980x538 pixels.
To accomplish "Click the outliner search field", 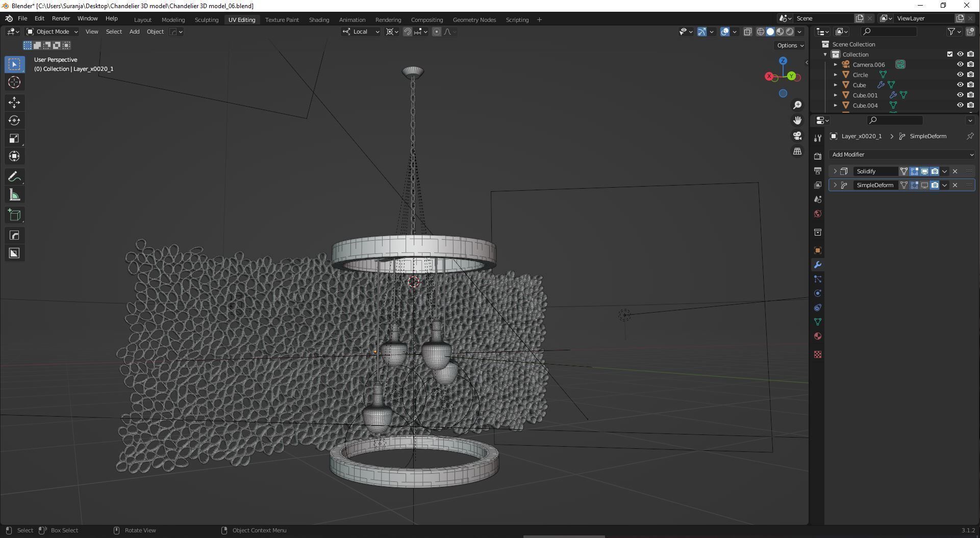I will [888, 32].
